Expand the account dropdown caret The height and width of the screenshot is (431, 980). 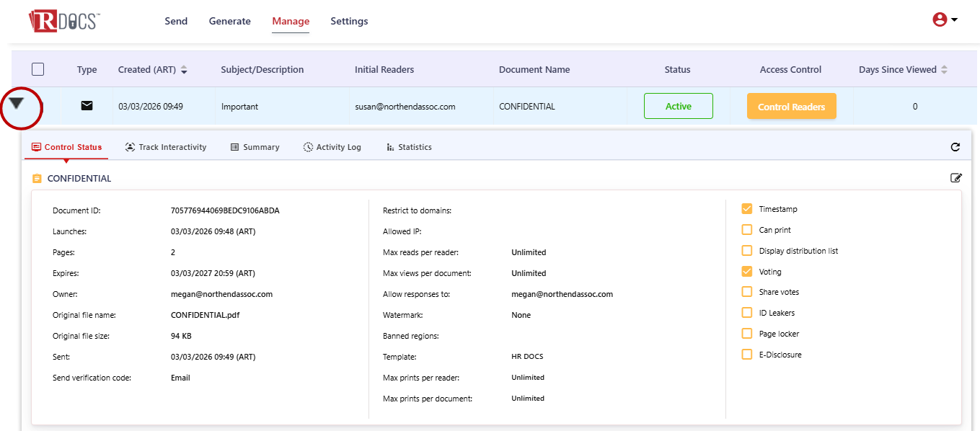(x=955, y=20)
